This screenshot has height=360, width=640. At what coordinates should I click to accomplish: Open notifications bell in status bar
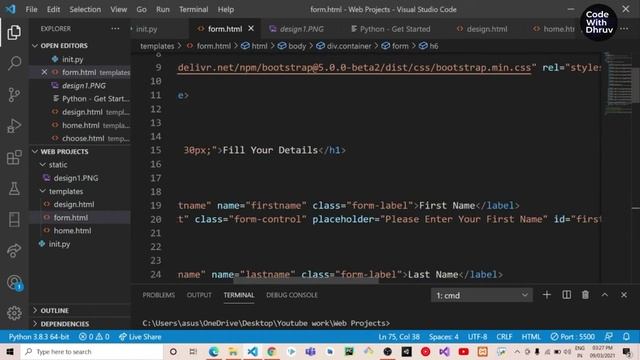pyautogui.click(x=626, y=337)
